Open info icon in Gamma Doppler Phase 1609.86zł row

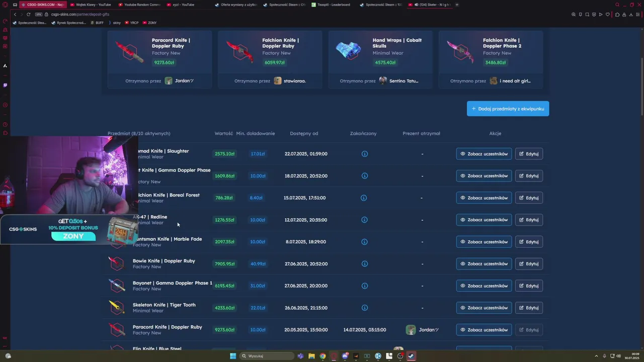365,176
